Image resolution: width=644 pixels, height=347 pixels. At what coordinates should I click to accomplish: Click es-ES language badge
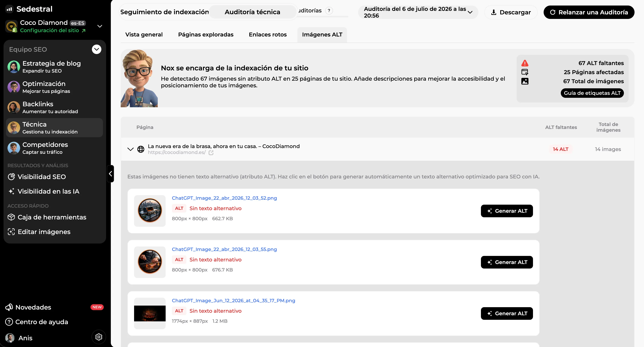78,23
